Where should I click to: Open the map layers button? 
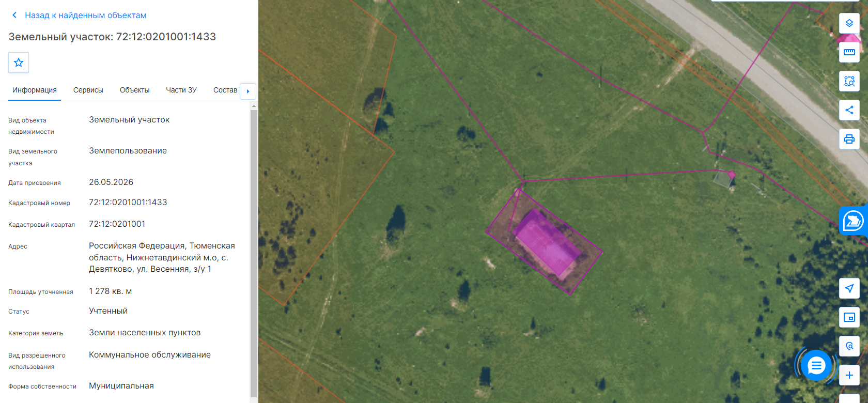[849, 23]
